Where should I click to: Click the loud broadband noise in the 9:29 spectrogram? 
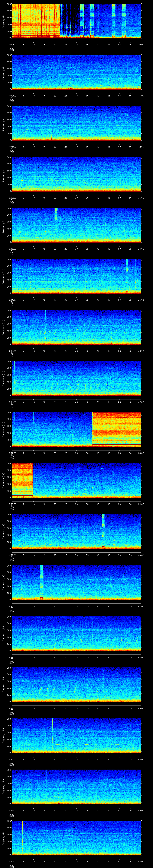click(35, 20)
